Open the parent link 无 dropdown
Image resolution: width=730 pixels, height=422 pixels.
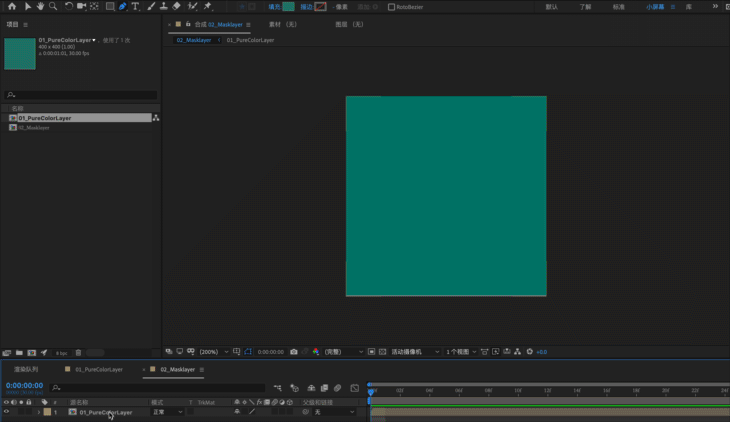point(334,412)
